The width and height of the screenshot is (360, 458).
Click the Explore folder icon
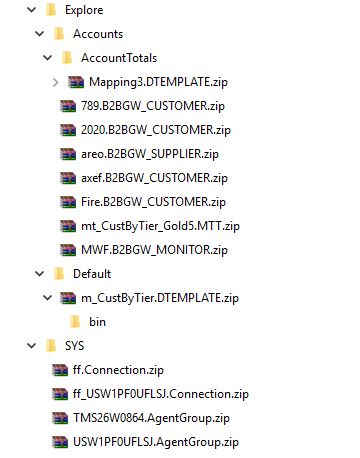(x=51, y=10)
